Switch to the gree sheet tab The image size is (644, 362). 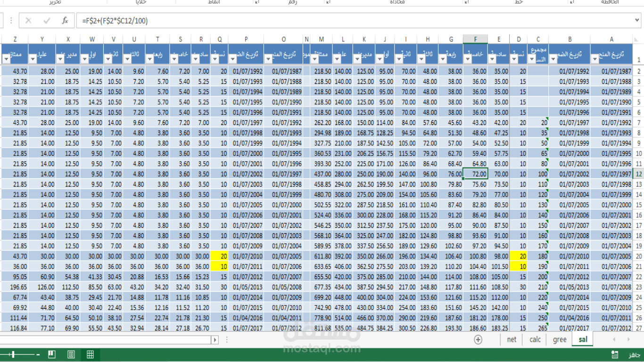click(560, 339)
